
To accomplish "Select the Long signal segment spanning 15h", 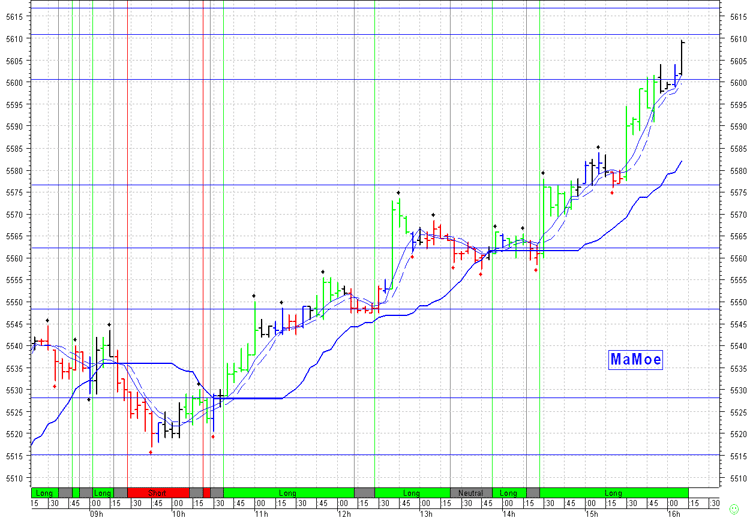I will pos(614,493).
